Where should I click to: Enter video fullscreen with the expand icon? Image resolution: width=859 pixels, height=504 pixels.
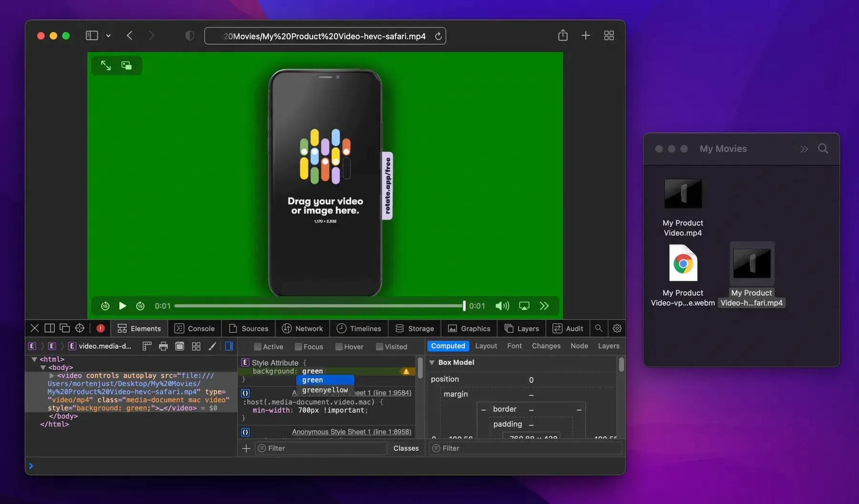point(106,65)
